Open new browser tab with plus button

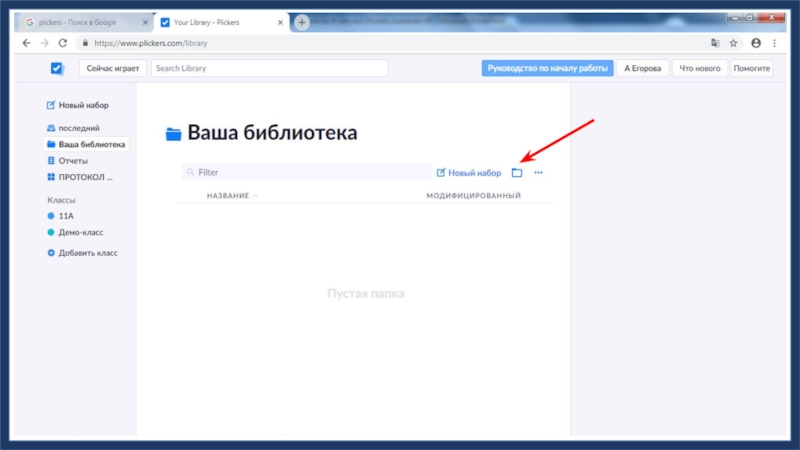pos(302,22)
